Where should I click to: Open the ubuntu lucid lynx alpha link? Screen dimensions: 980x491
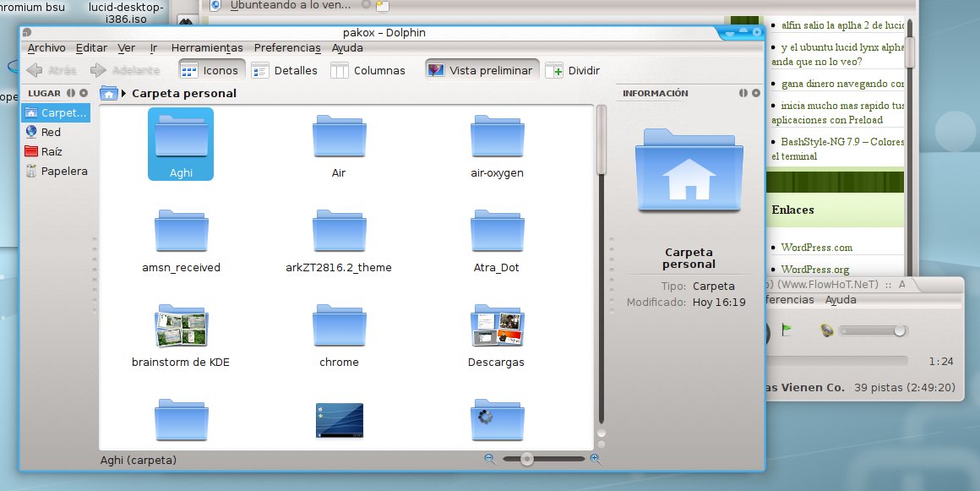[837, 54]
